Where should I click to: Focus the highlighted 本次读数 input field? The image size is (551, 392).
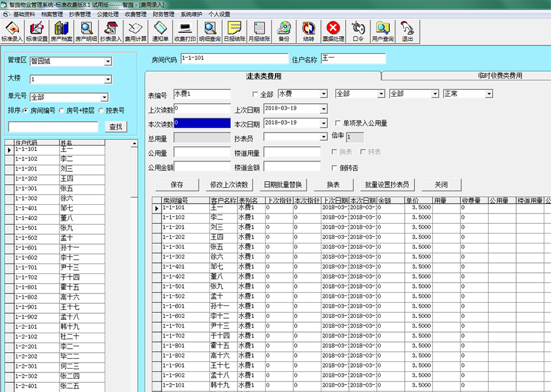coord(202,123)
